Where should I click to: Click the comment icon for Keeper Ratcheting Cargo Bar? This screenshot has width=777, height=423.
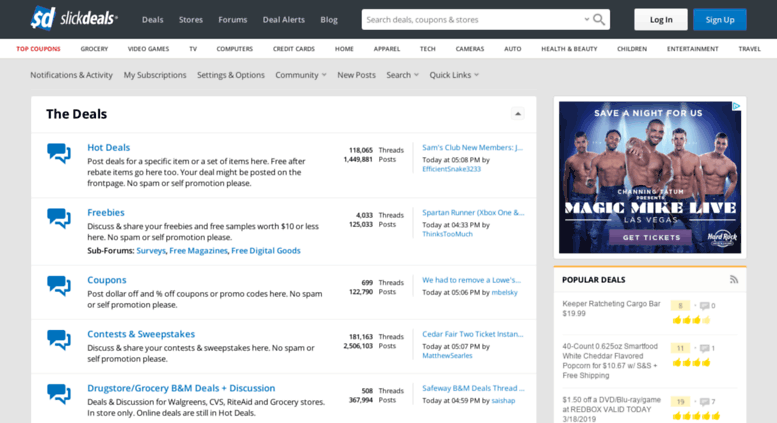coord(704,306)
